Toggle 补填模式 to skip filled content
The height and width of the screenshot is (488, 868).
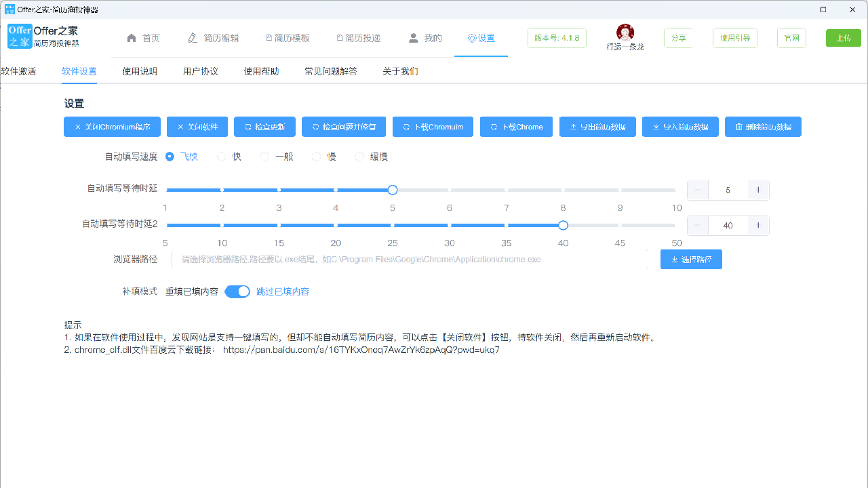pos(237,291)
